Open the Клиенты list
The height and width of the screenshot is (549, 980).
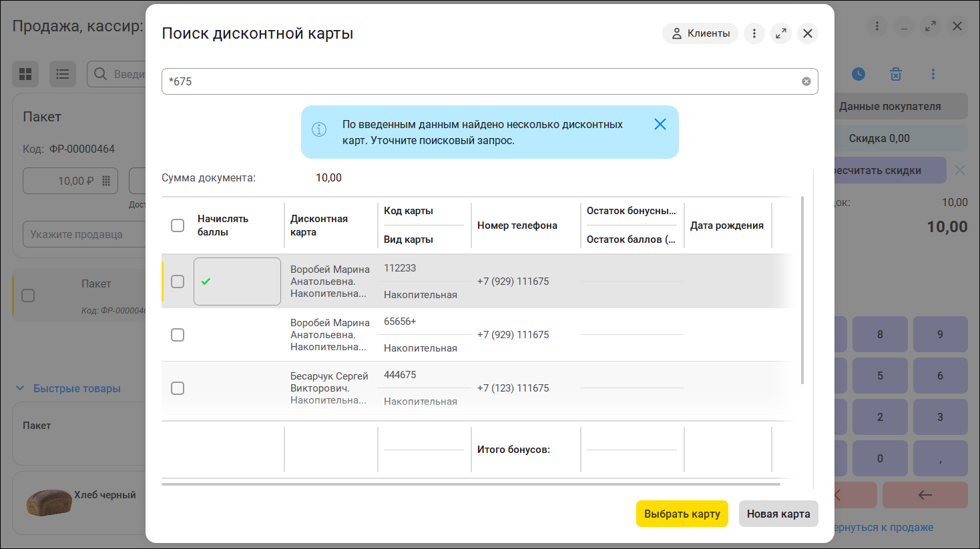coord(700,33)
